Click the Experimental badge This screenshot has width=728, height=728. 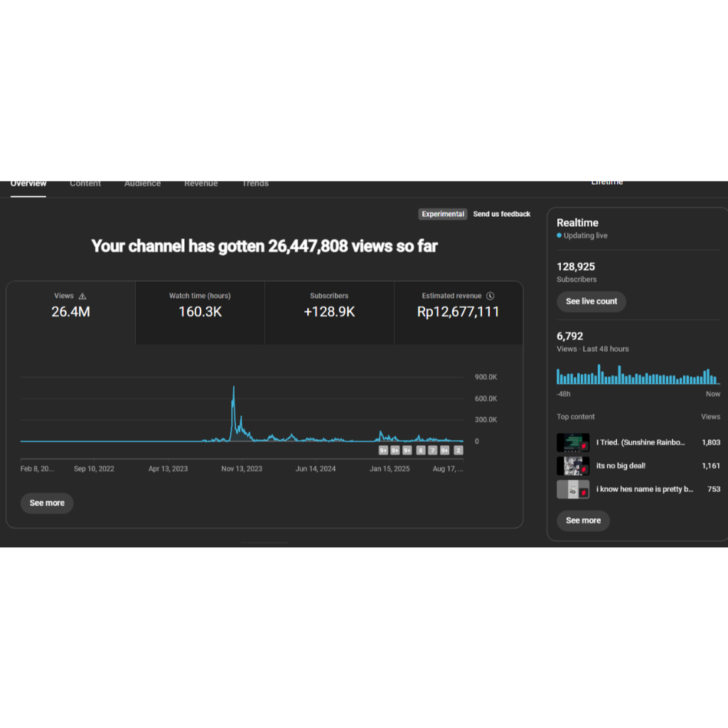coord(442,214)
